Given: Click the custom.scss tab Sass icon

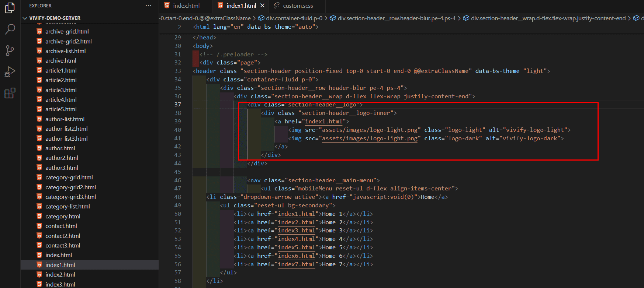Looking at the screenshot, I should click(x=277, y=6).
